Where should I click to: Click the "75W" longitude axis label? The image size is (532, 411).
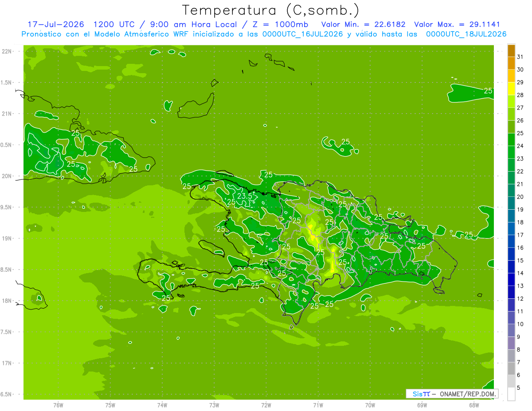pyautogui.click(x=110, y=405)
